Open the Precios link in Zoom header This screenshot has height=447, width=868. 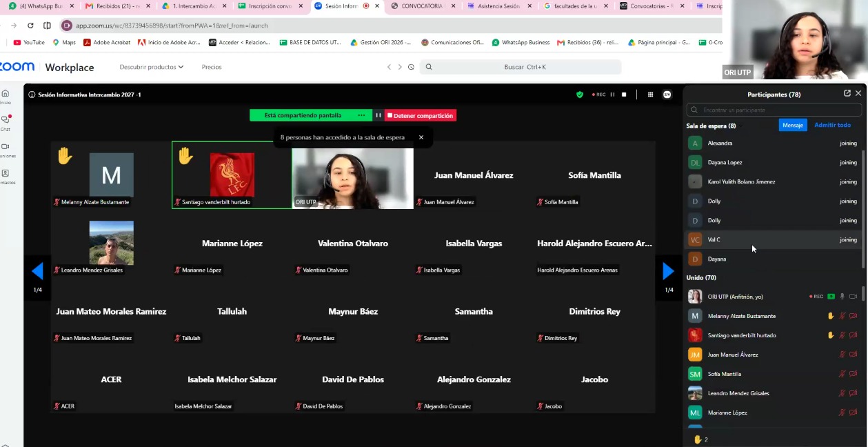(x=212, y=67)
